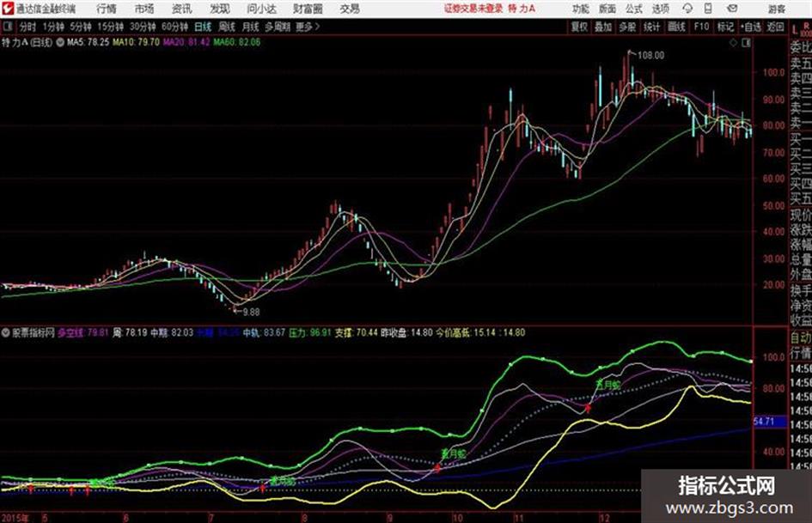Screen dimensions: 812x523
Task: Click the 2015年 timeline label
Action: coord(15,518)
